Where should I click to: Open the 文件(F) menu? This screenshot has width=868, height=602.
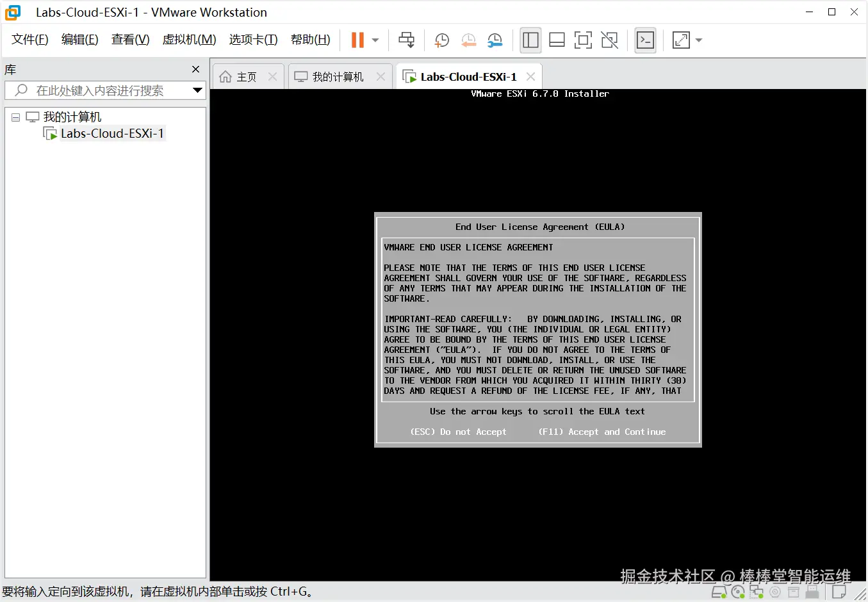(30, 40)
